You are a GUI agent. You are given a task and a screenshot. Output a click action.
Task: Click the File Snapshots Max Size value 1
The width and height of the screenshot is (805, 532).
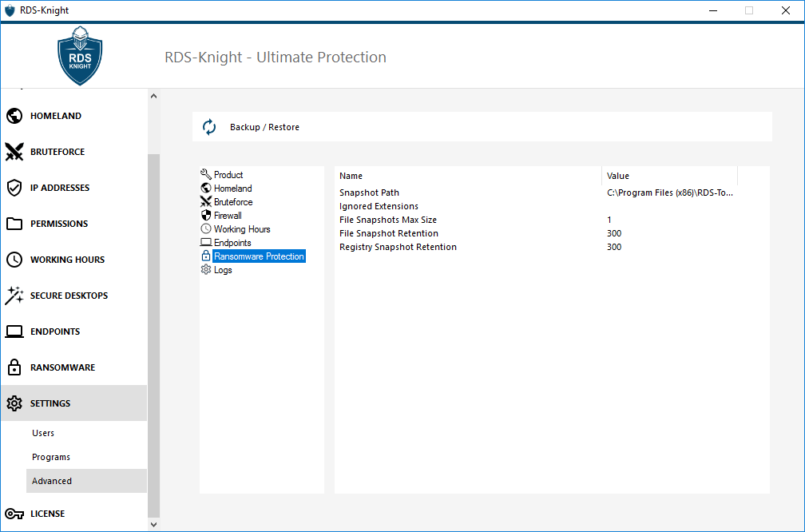(609, 220)
